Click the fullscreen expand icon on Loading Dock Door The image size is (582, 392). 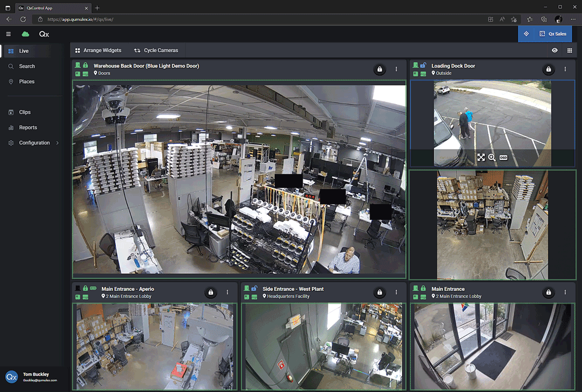click(481, 157)
